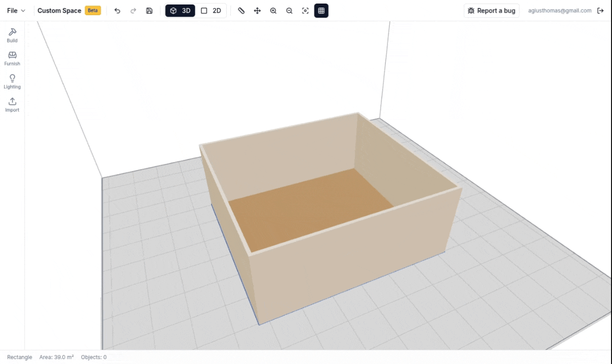The height and width of the screenshot is (364, 612).
Task: Click Report a bug button
Action: coord(492,11)
